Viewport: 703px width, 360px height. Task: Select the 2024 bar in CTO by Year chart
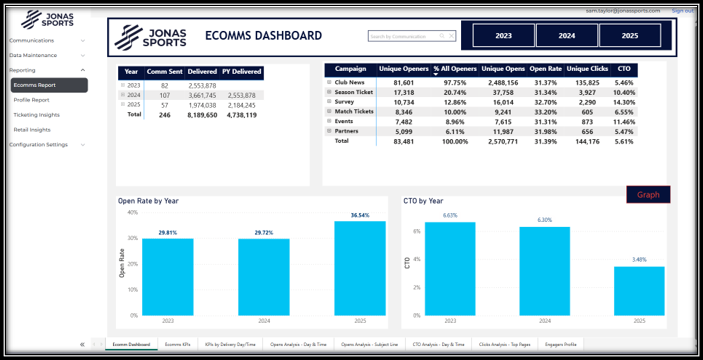point(545,271)
